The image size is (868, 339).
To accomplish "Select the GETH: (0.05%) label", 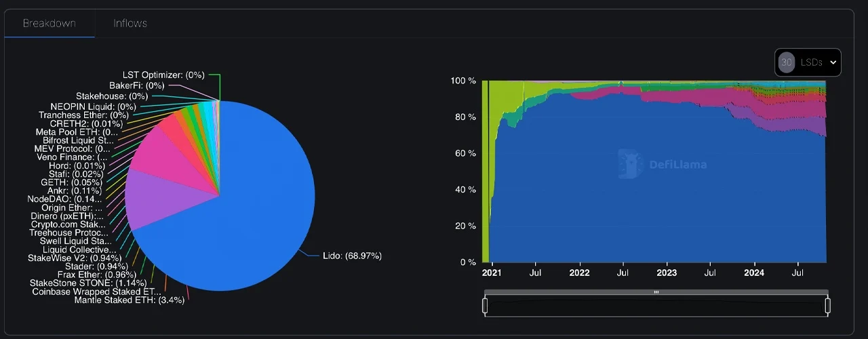I will pos(73,182).
